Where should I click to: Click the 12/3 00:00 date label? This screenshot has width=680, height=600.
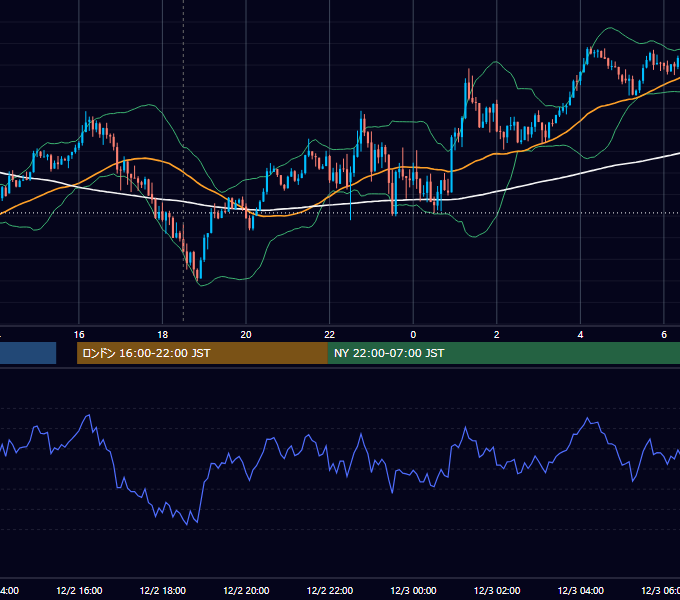tap(413, 590)
